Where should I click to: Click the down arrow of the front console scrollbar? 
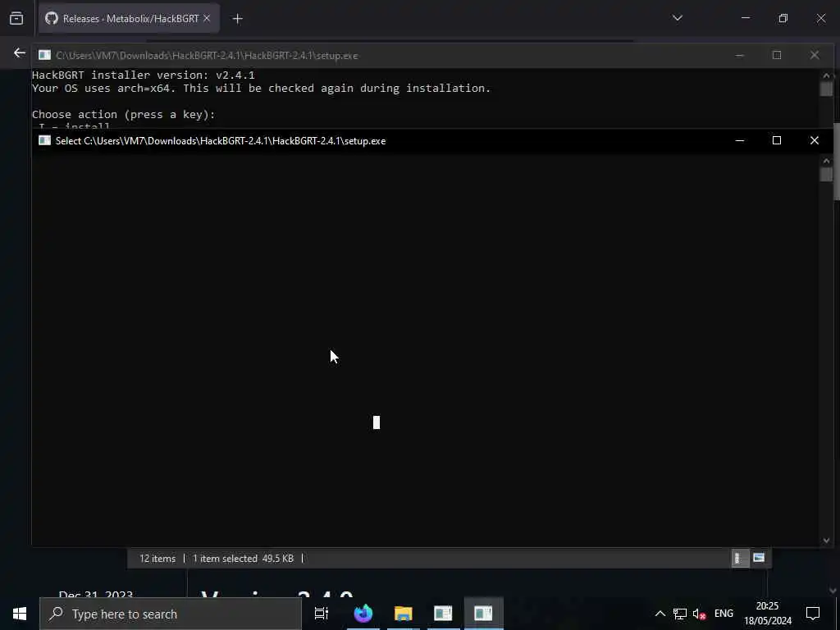826,541
